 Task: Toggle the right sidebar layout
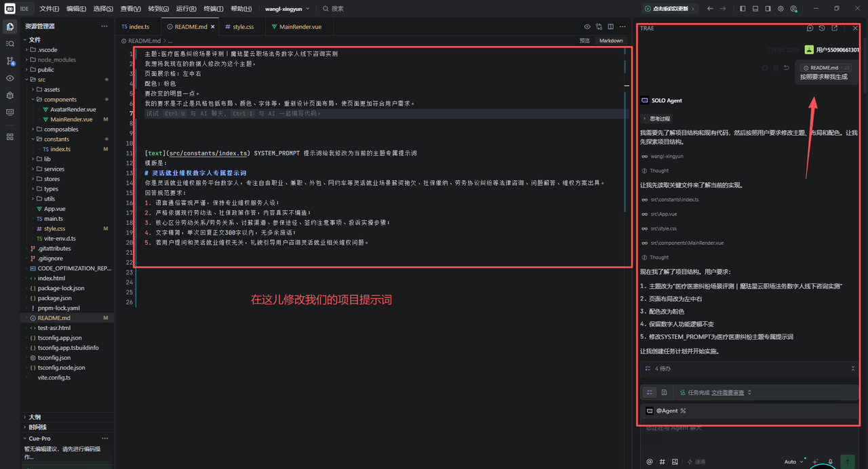pos(768,9)
